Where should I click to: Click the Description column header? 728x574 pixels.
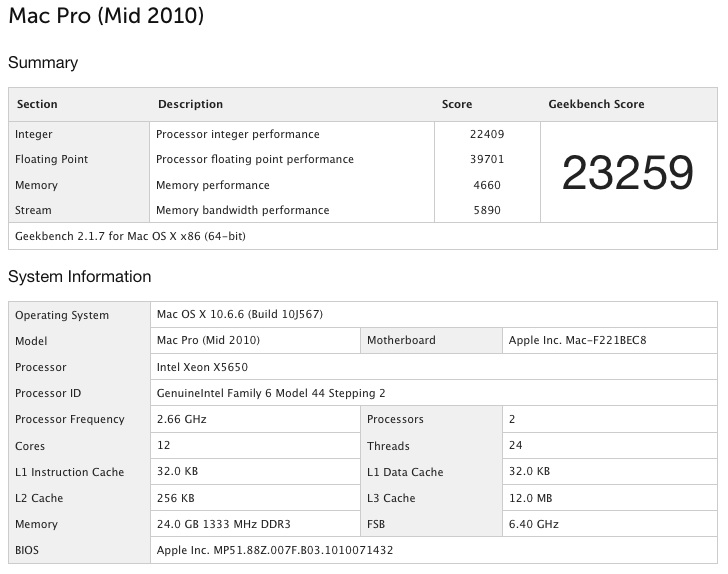(190, 104)
